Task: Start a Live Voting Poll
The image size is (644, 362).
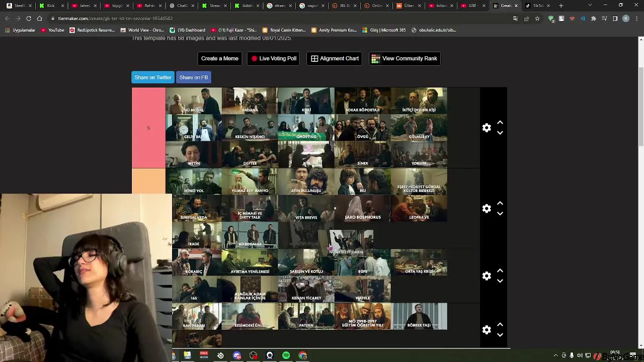Action: point(274,58)
